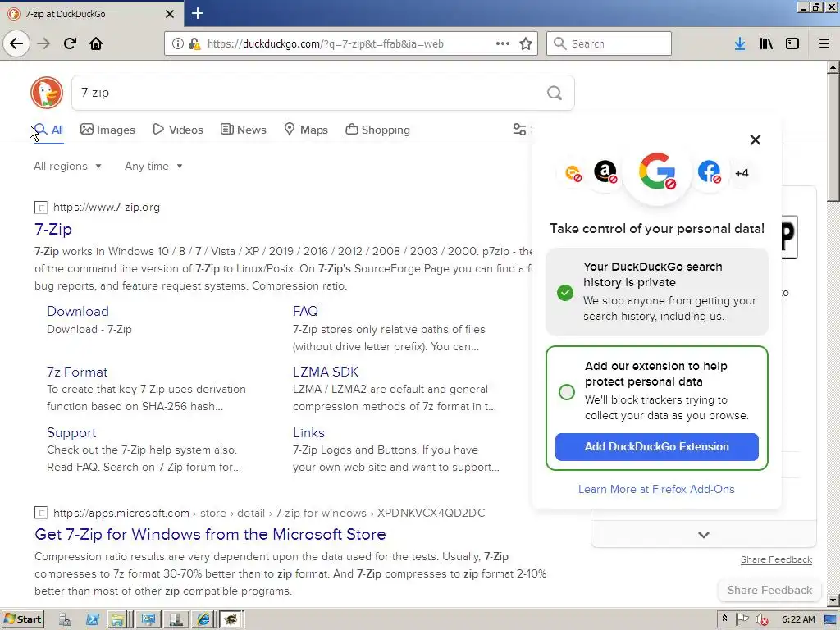
Task: Open the FAQ sitelink
Action: coord(305,311)
